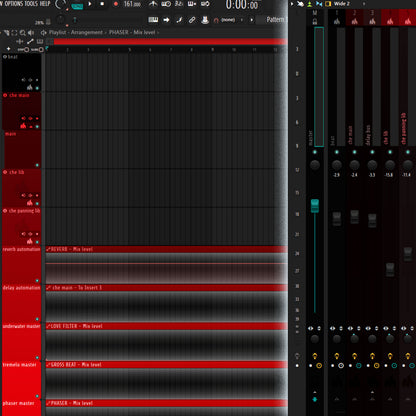Image resolution: width=416 pixels, height=416 pixels.
Task: Open the LOVE FILTER - Mix level clip menu
Action: 48,326
